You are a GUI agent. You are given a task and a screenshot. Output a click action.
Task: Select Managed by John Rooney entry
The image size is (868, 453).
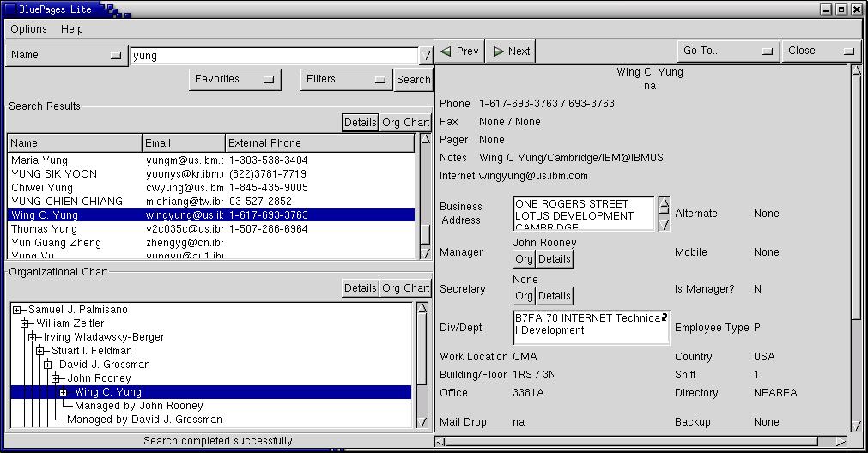(139, 406)
